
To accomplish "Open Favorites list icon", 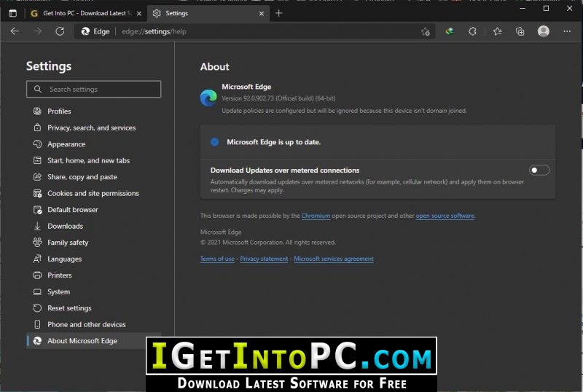I will 497,31.
